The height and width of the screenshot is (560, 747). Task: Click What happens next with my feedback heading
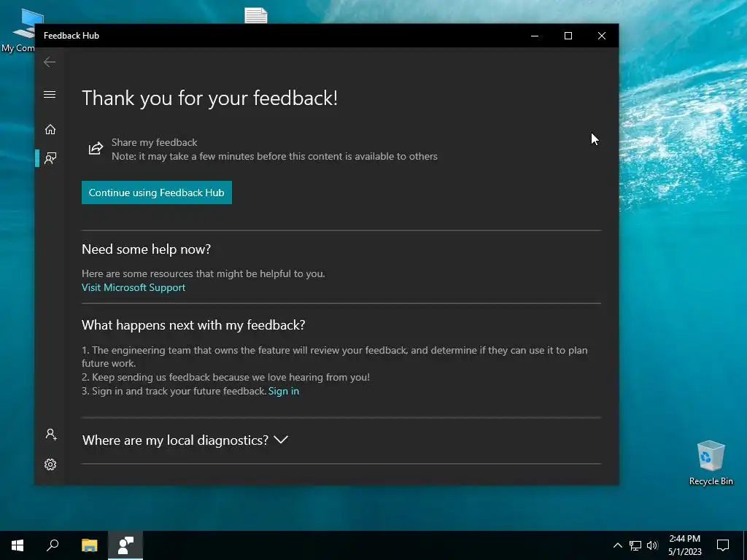[x=193, y=324]
